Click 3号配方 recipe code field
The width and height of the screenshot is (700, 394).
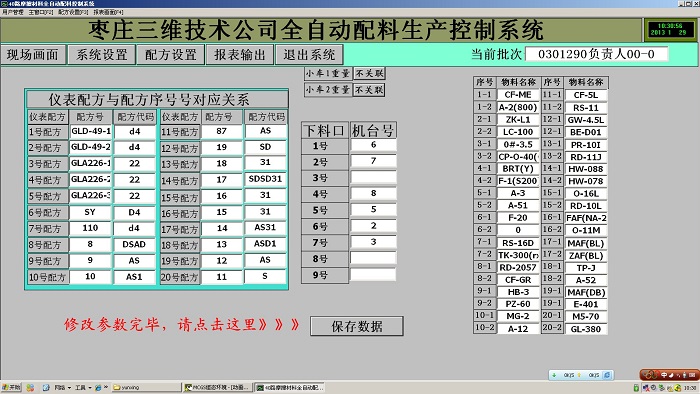(134, 163)
